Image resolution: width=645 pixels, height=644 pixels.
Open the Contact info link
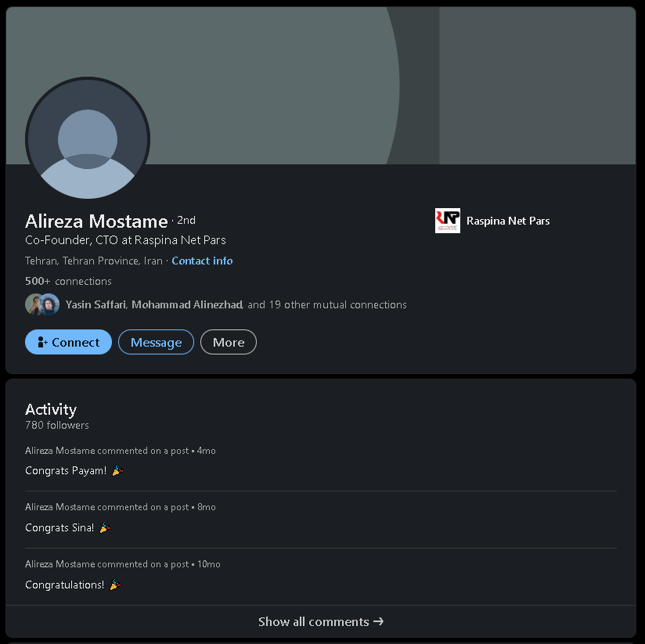point(202,261)
